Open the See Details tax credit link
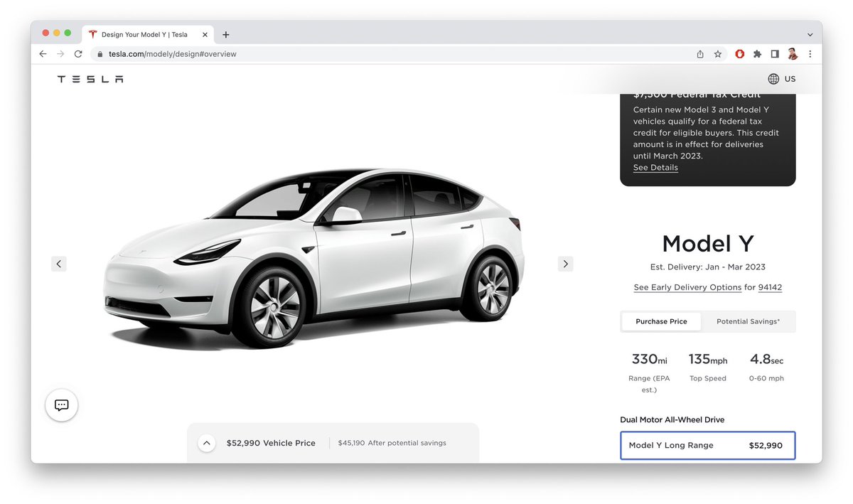The height and width of the screenshot is (504, 853). [x=655, y=167]
